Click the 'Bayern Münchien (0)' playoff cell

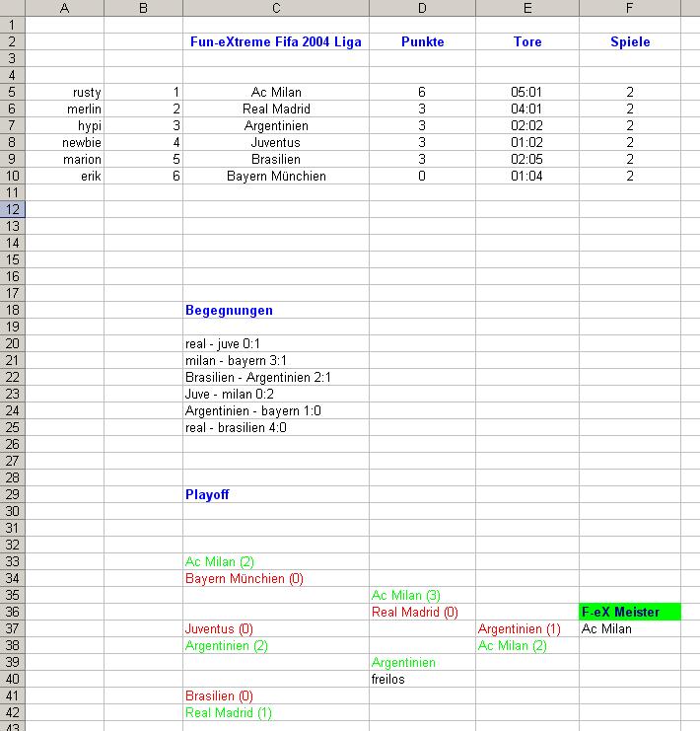[276, 578]
